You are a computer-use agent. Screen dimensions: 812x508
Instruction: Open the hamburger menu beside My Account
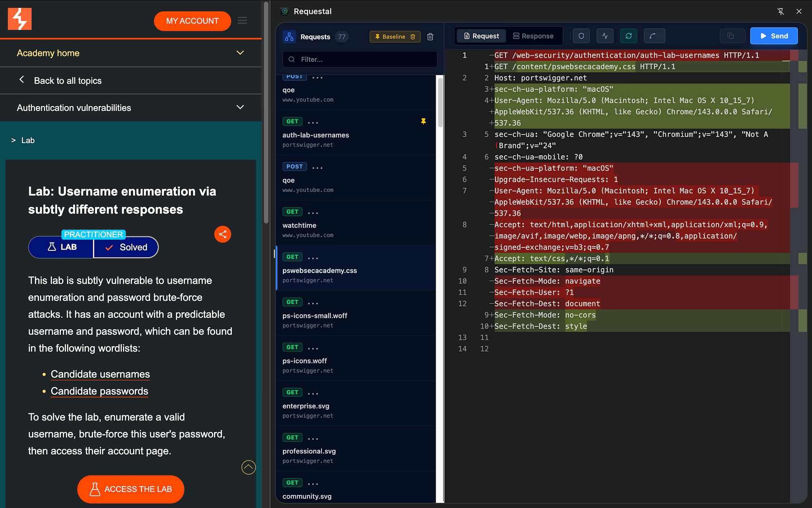pyautogui.click(x=242, y=21)
